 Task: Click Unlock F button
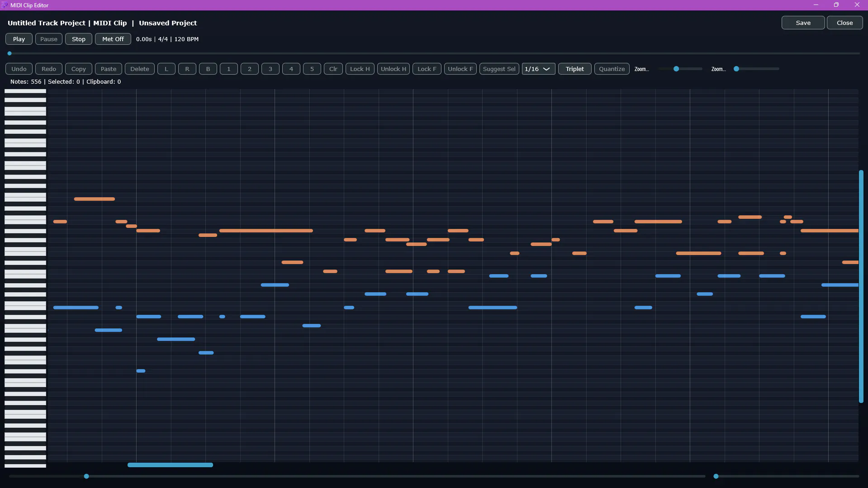(460, 69)
